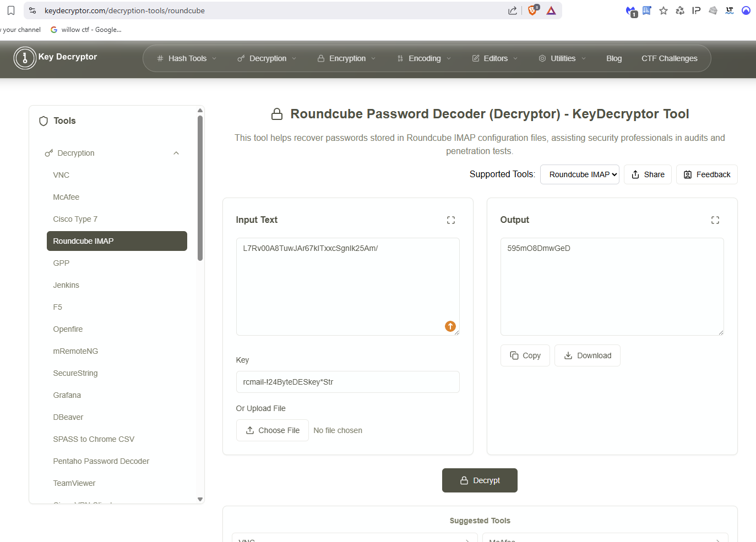
Task: Click the address bar URL
Action: pos(124,10)
